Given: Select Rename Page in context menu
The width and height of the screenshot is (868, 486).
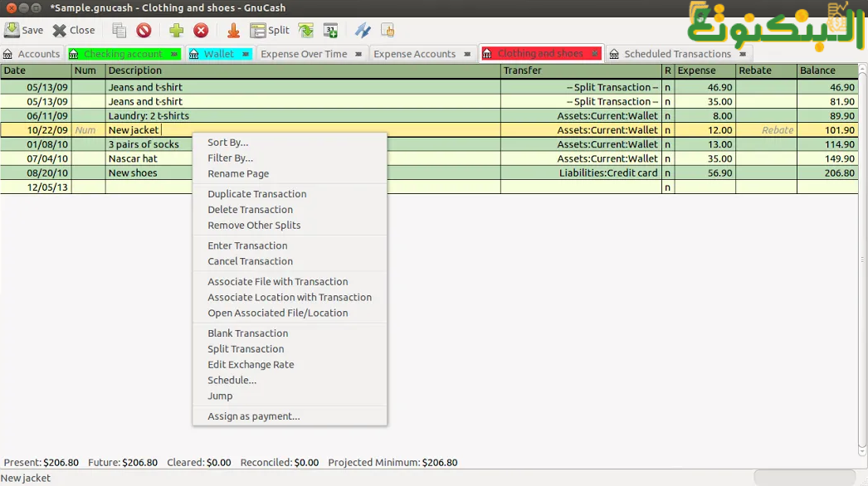Looking at the screenshot, I should (x=290, y=173).
